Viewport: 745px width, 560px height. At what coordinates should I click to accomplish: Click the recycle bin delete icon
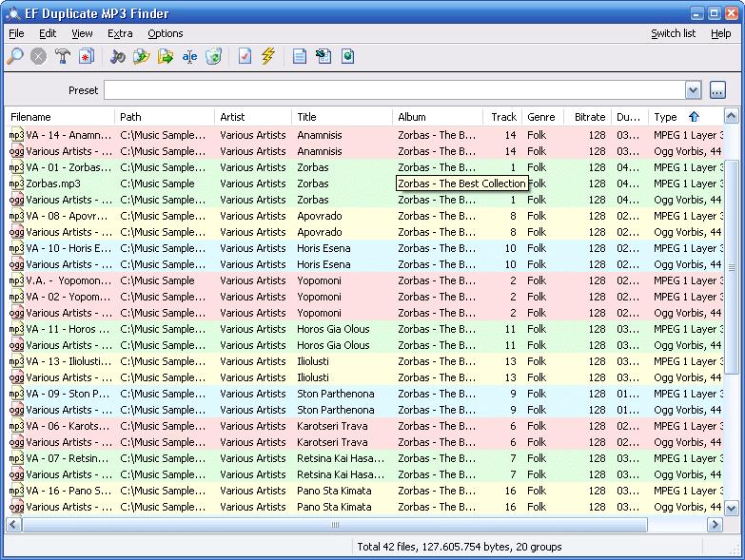tap(213, 56)
